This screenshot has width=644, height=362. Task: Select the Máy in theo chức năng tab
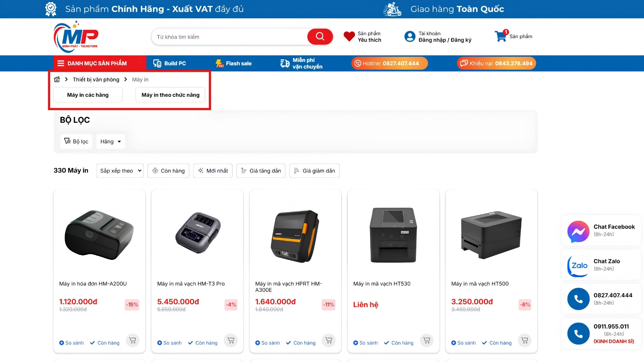point(170,95)
